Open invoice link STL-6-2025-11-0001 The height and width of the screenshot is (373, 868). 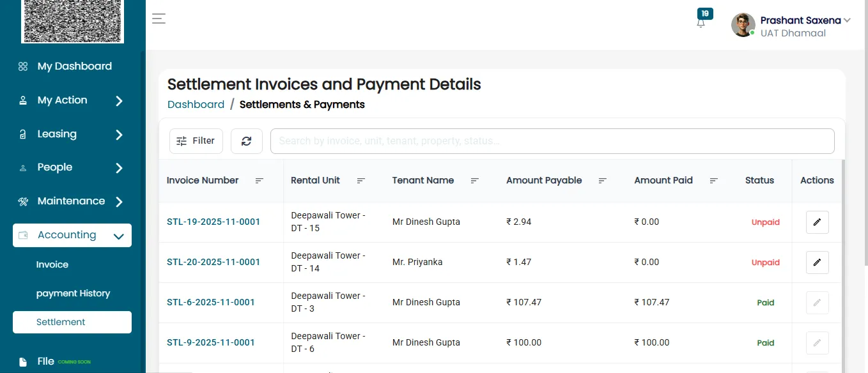point(211,302)
